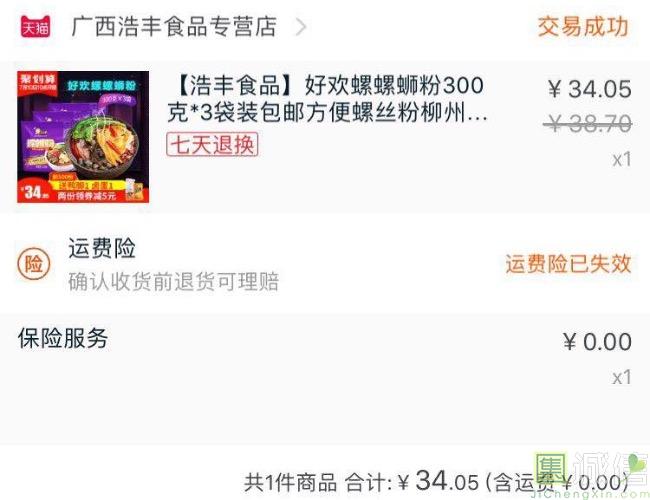Open the 广西浩丰食品专营店 store name
650x500 pixels.
174,27
